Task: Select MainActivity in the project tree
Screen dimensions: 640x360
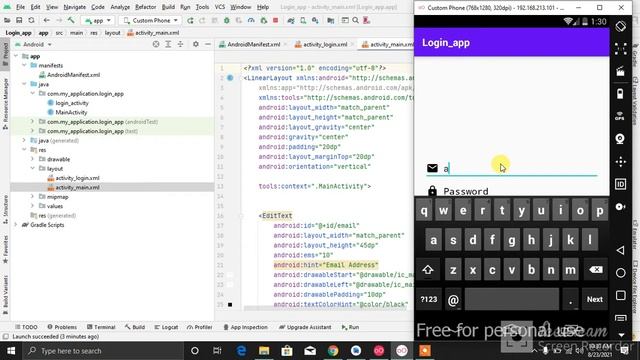Action: (71, 112)
